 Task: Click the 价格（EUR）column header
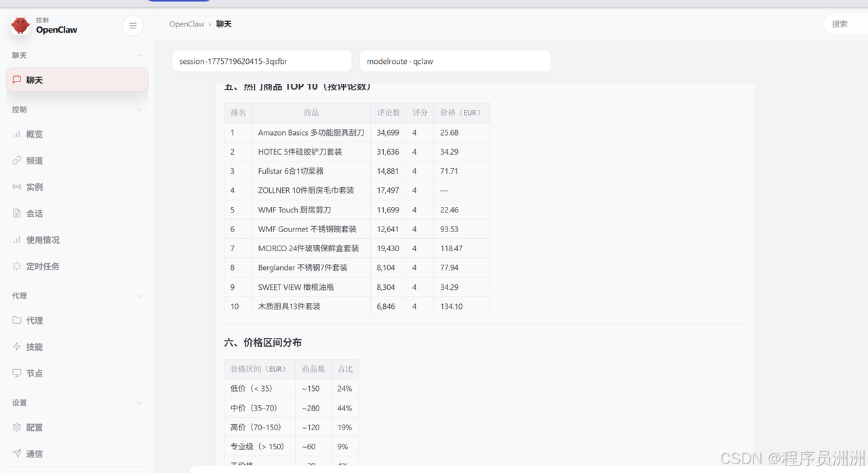click(462, 113)
